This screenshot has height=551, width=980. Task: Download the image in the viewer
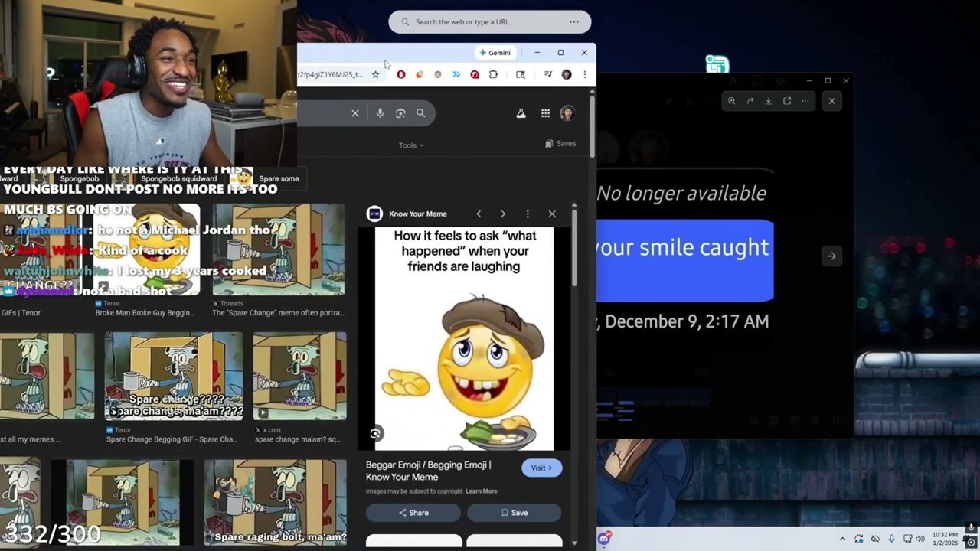(x=769, y=101)
